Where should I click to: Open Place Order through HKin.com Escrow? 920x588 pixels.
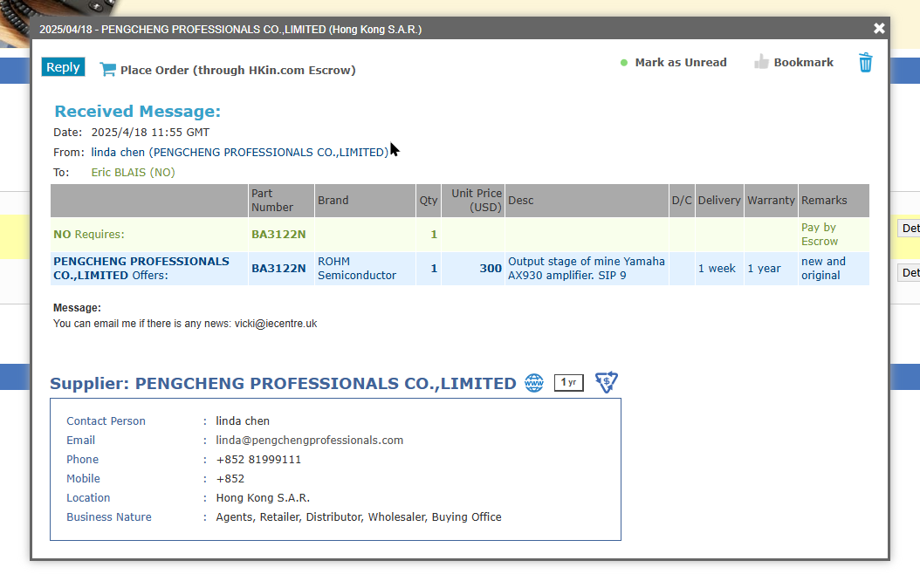237,71
